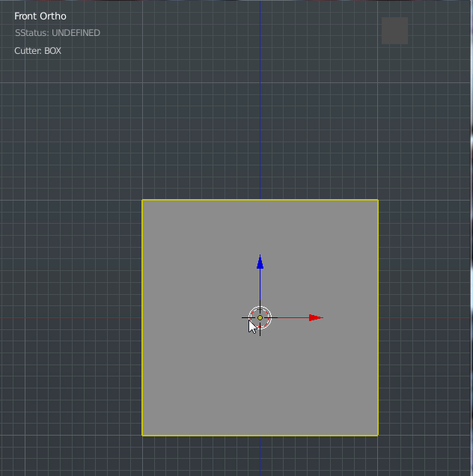Click the Cutter: BOX label
Screen dimensions: 473x476
[37, 51]
